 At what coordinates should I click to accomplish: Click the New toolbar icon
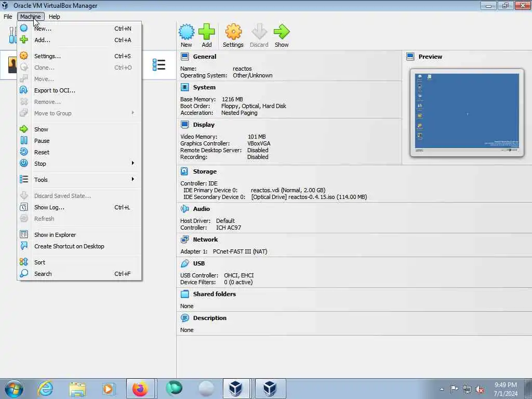point(187,32)
